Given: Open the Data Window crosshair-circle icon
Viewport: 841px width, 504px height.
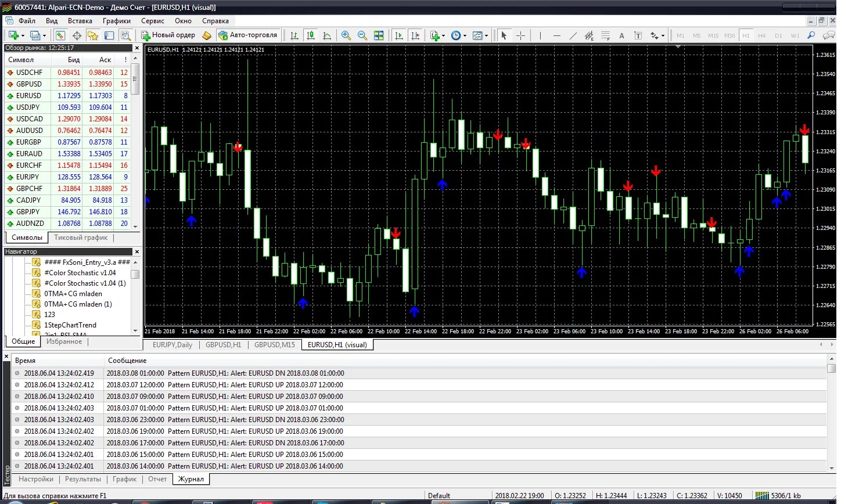Looking at the screenshot, I should click(x=77, y=35).
